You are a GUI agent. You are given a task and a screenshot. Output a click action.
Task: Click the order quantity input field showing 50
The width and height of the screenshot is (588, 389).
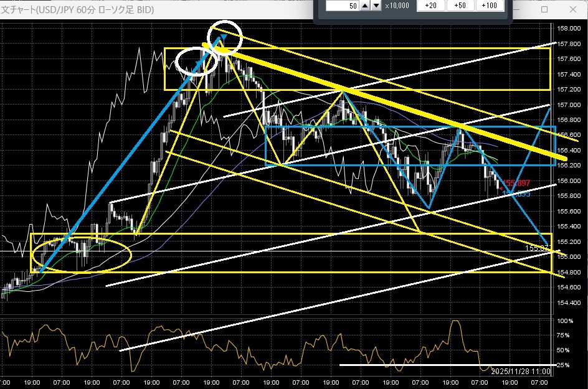coord(341,6)
